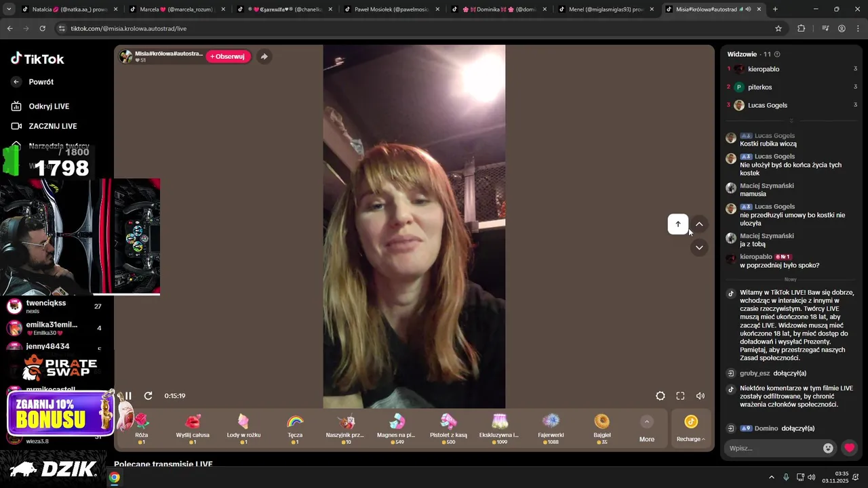Send a heart like
The height and width of the screenshot is (488, 868).
pyautogui.click(x=849, y=448)
